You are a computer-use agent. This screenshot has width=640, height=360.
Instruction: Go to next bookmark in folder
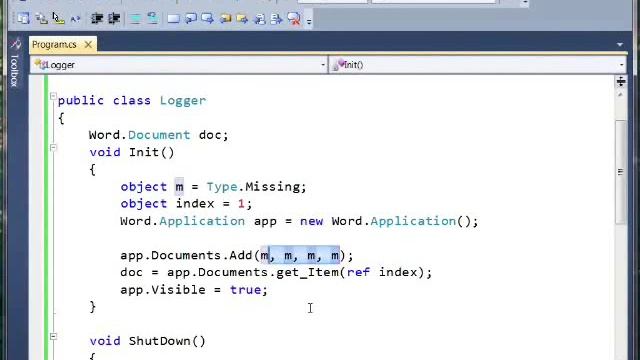click(x=242, y=19)
